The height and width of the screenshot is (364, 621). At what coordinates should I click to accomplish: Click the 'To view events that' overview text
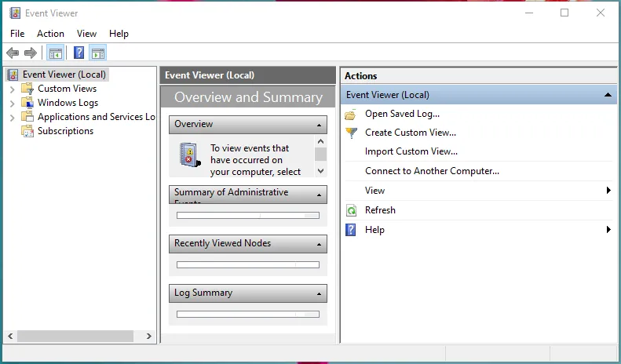coord(250,148)
